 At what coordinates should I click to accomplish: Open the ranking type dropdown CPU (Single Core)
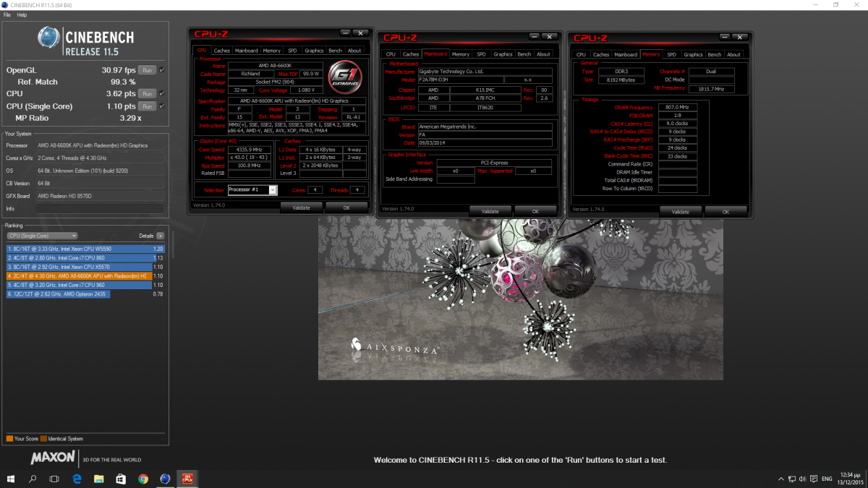(x=42, y=236)
